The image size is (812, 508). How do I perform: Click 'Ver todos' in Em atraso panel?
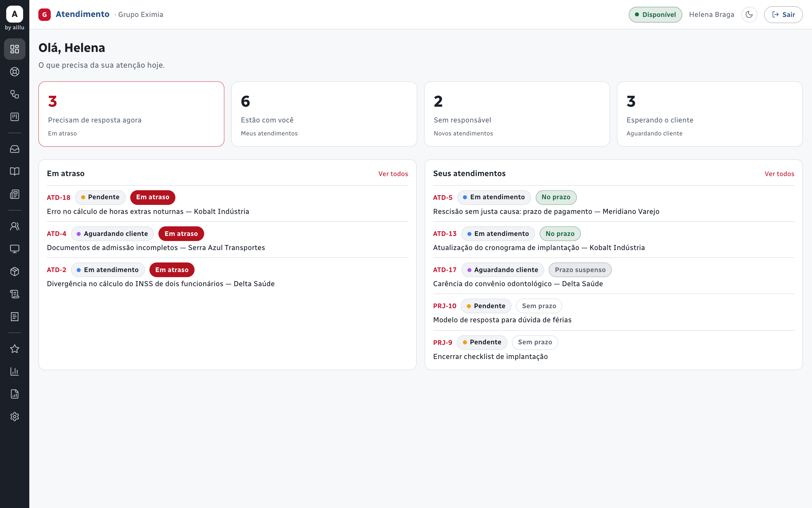(x=393, y=174)
